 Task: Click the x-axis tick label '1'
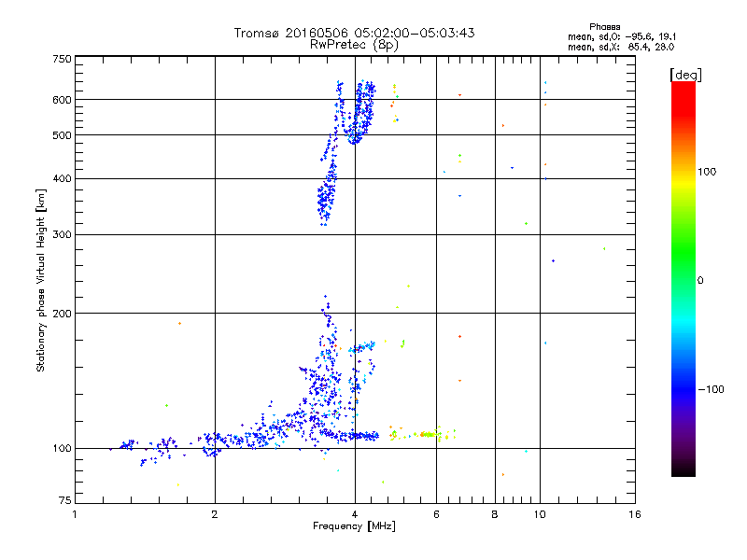(x=75, y=514)
